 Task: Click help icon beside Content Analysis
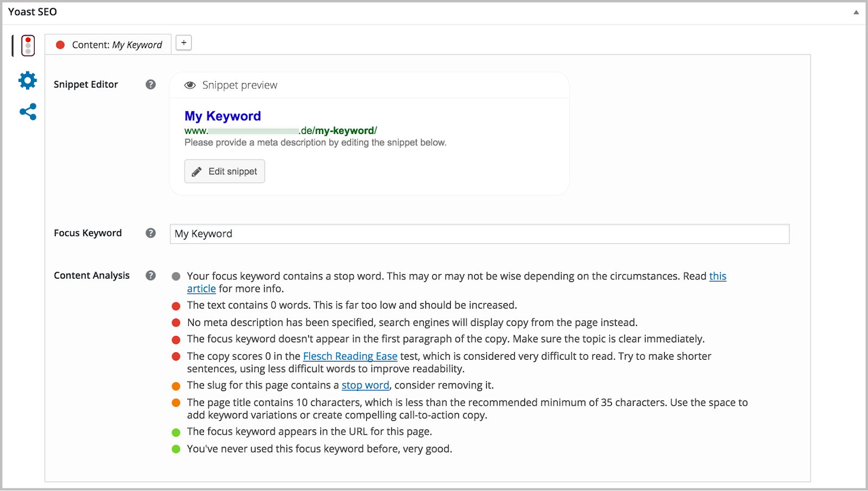pyautogui.click(x=151, y=276)
